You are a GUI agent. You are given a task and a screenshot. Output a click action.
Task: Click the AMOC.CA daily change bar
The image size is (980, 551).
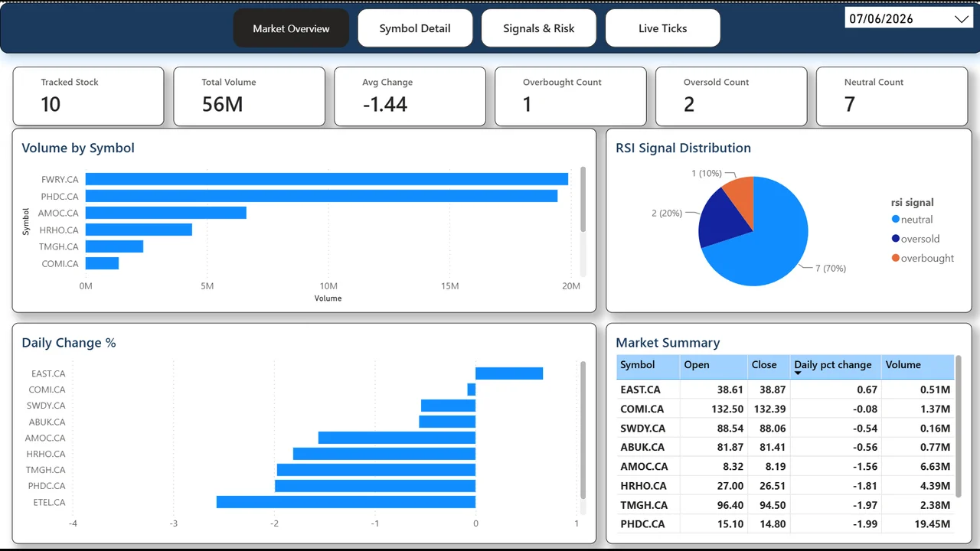pos(397,438)
